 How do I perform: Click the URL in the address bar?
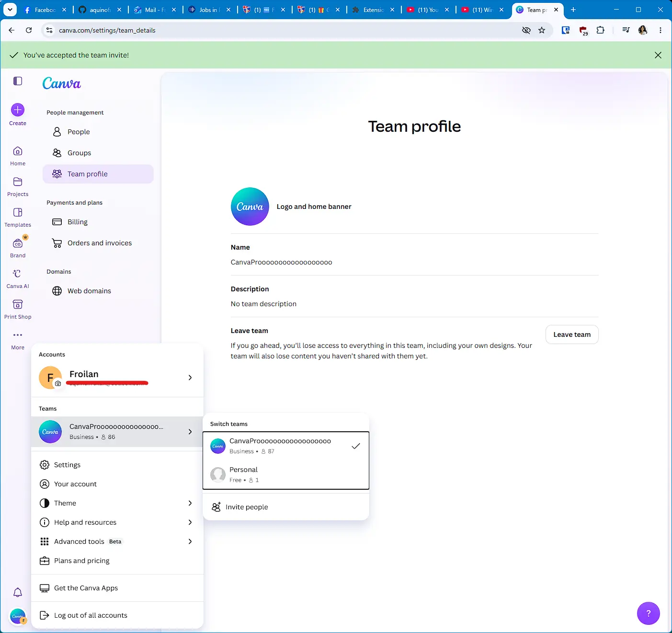click(107, 30)
